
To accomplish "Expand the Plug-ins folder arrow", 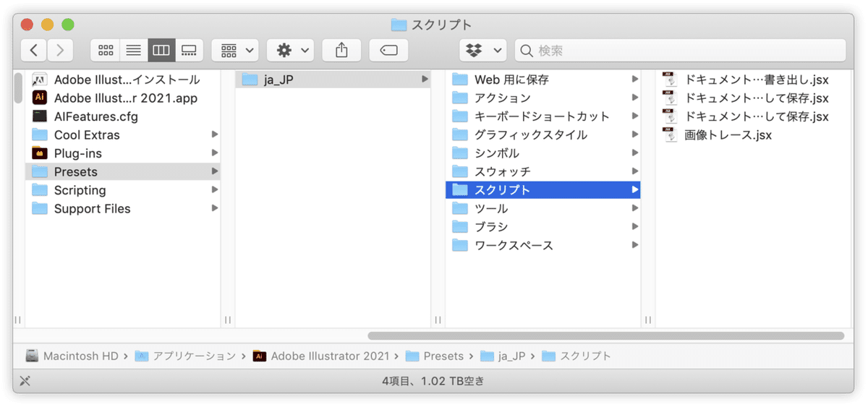I will point(214,153).
